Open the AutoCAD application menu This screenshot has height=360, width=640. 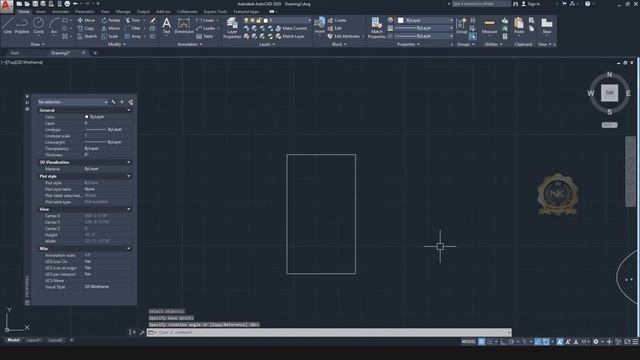(x=6, y=7)
